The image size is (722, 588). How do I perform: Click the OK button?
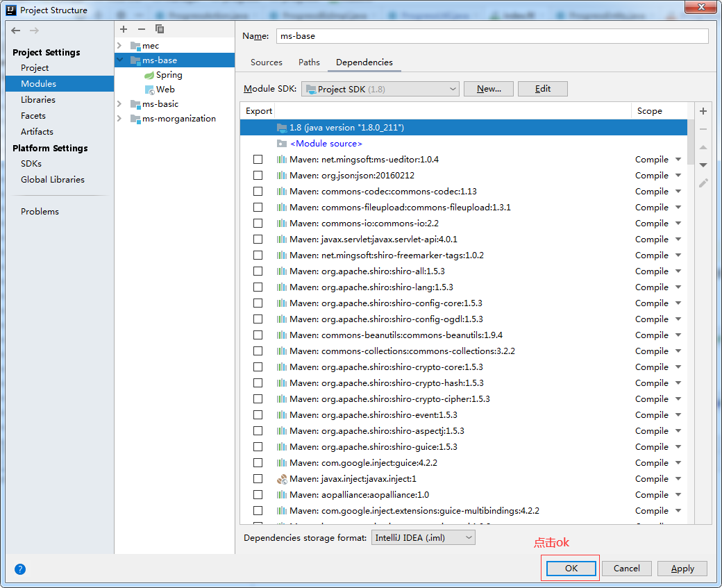pos(571,569)
